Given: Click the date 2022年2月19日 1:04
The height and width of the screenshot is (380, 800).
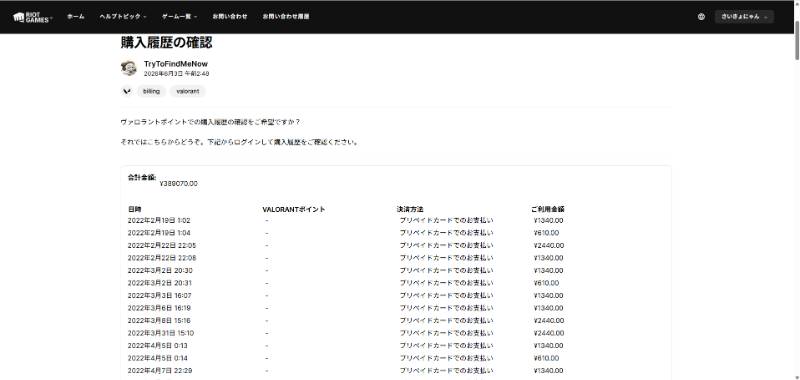Looking at the screenshot, I should (159, 233).
